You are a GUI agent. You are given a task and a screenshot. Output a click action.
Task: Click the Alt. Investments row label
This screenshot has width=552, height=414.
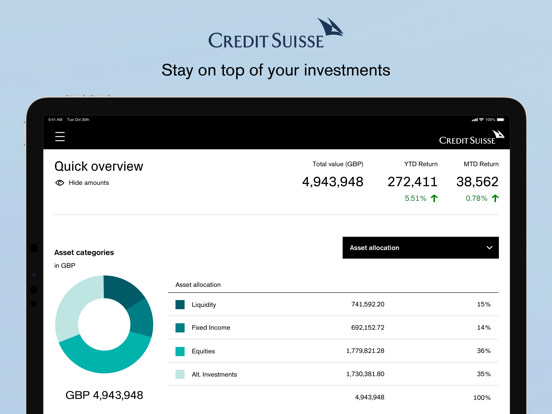214,374
